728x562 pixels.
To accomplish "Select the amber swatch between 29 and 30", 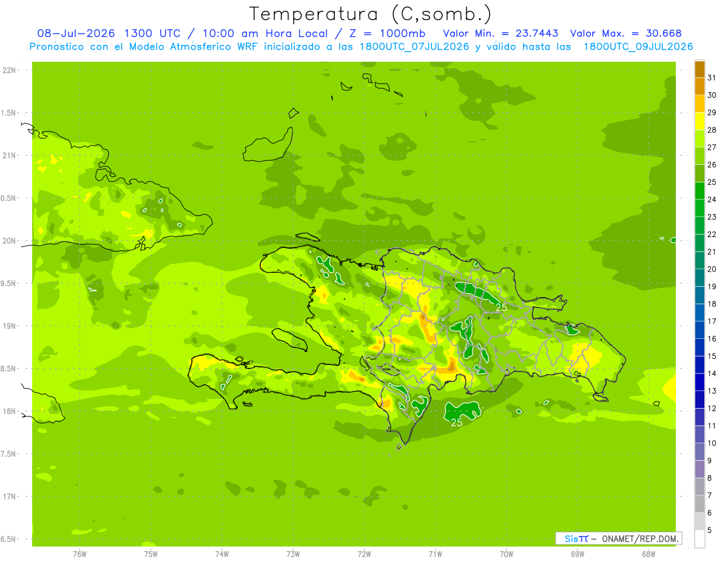I will [699, 104].
